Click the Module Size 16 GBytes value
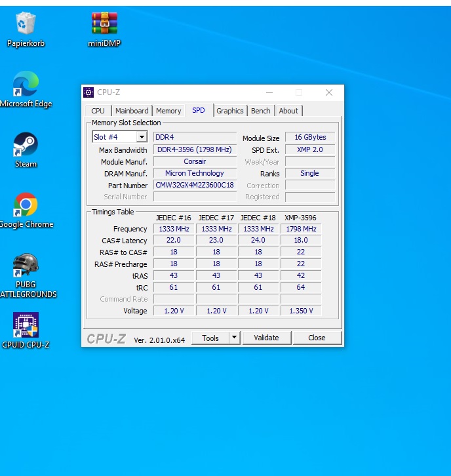Screen dimensions: 451x476 [310, 137]
